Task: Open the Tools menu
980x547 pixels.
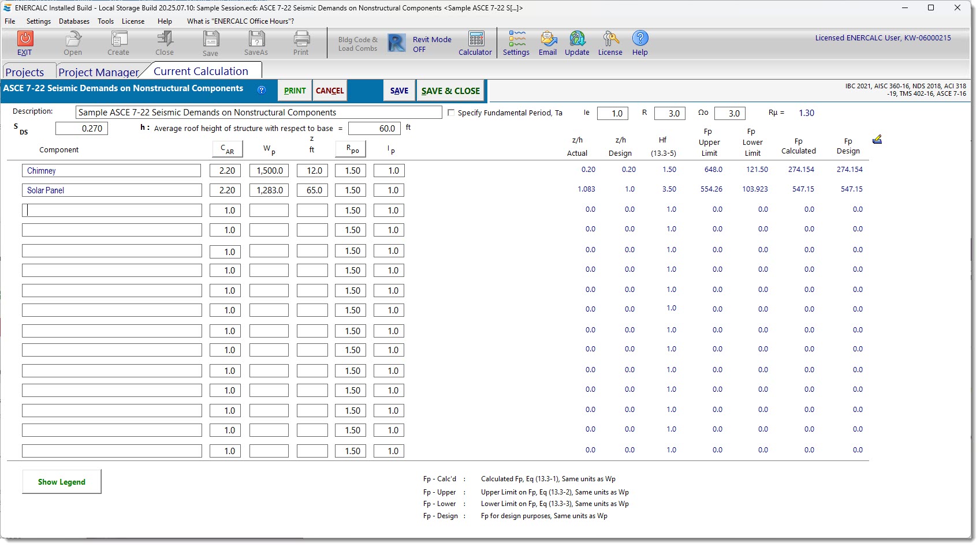Action: point(106,21)
